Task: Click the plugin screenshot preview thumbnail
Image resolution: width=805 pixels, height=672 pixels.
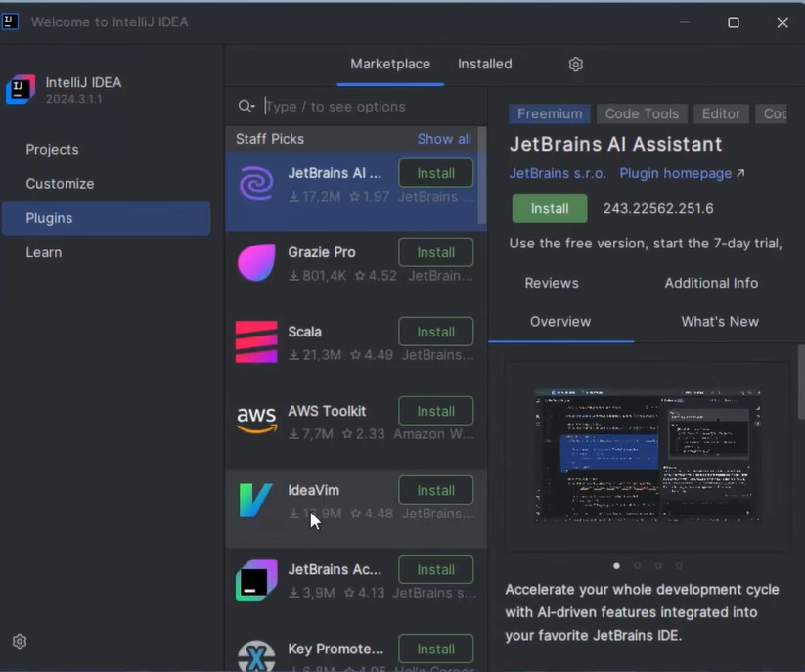Action: click(648, 456)
